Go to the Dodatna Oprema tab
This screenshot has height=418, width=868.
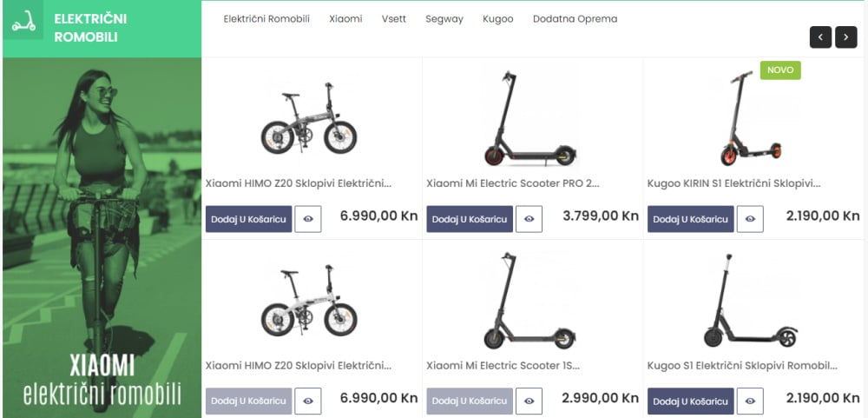[575, 19]
